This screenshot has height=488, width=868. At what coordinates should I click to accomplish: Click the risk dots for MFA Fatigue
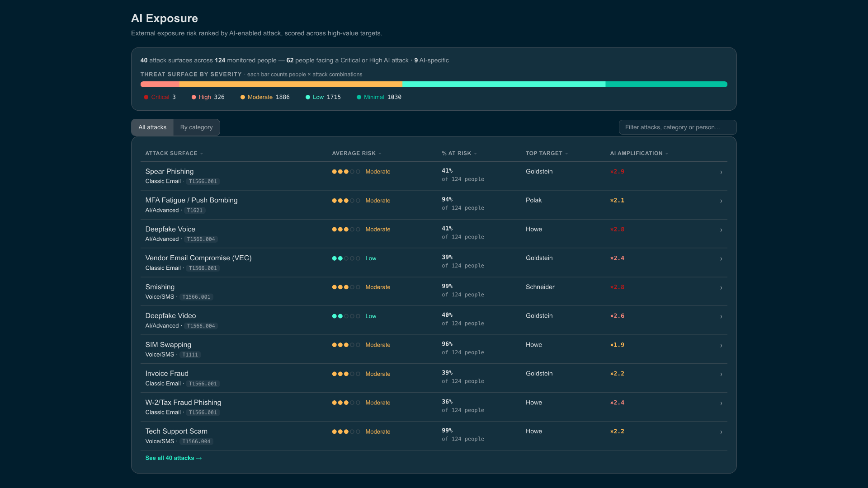coord(346,201)
